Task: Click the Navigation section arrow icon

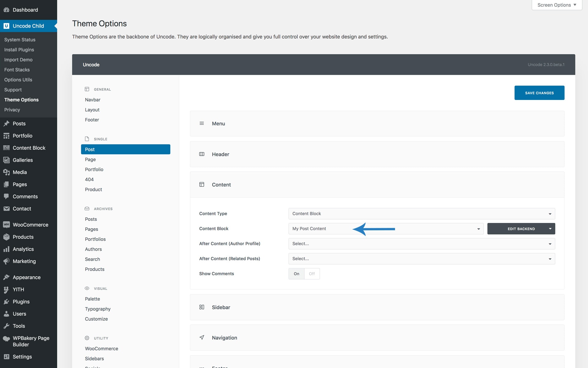Action: tap(202, 337)
